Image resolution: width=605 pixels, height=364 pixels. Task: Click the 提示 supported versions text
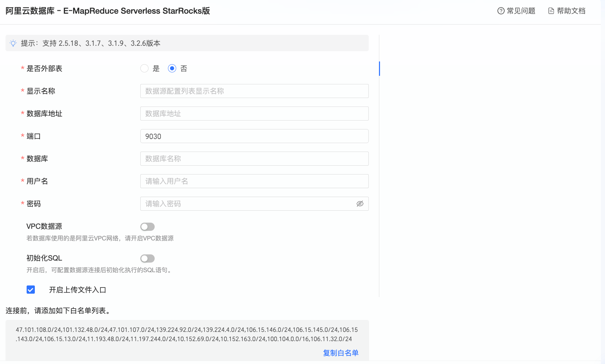pos(90,43)
